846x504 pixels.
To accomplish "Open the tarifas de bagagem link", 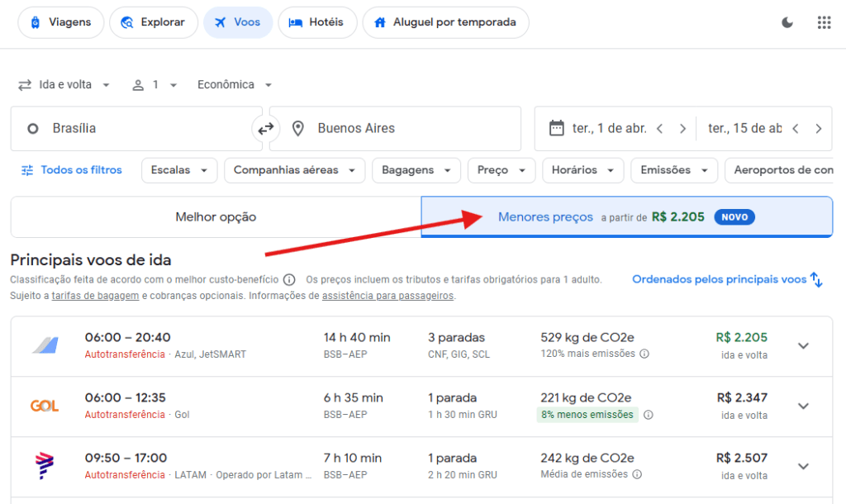I will 95,296.
